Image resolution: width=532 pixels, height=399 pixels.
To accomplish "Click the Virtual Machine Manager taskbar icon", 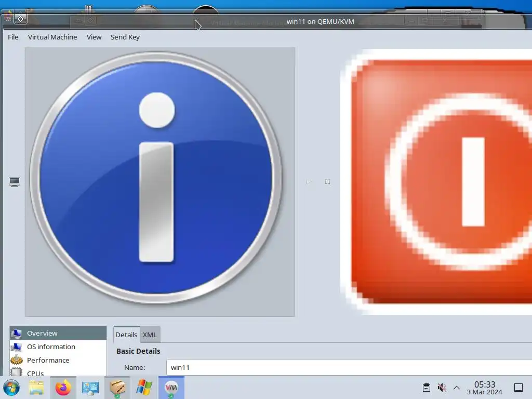I will 171,388.
